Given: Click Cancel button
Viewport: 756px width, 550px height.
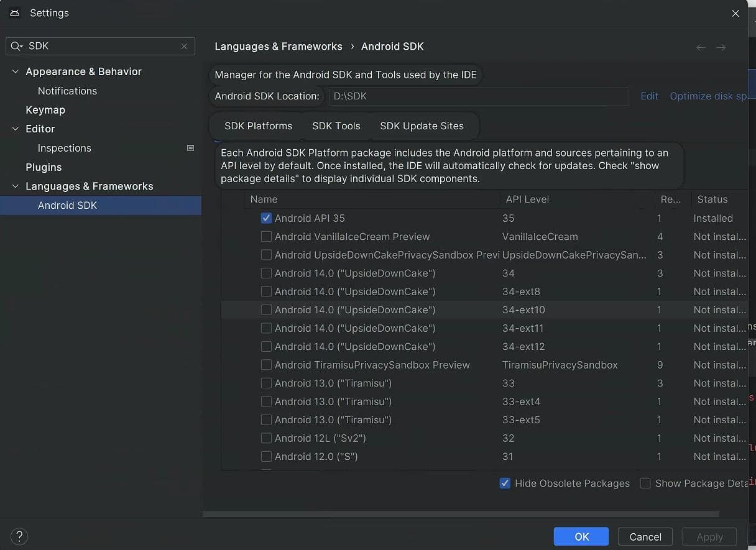Looking at the screenshot, I should click(645, 537).
